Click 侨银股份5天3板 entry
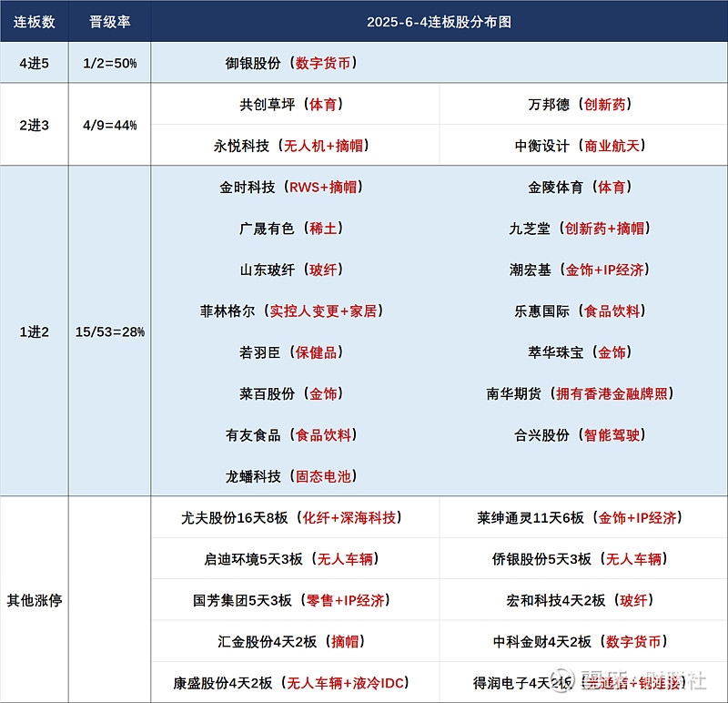Screen dimensions: 728x703 coord(580,559)
